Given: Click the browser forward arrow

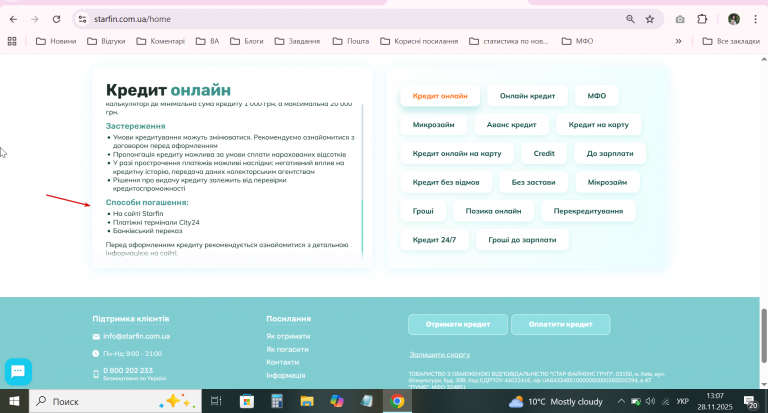Looking at the screenshot, I should pos(34,19).
